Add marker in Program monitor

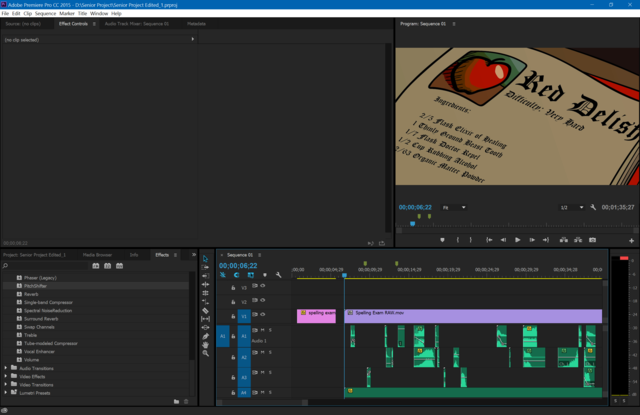(442, 240)
